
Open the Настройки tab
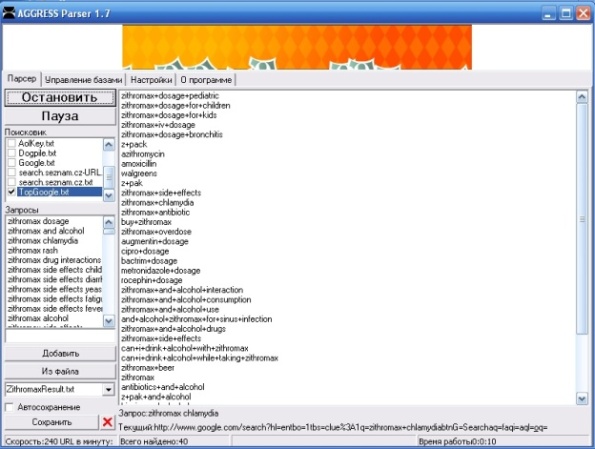(x=151, y=80)
